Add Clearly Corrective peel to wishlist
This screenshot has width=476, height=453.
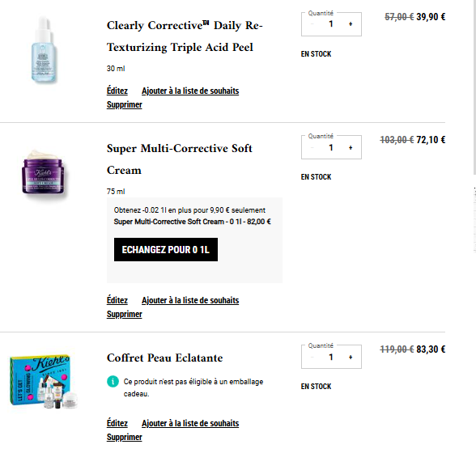[x=190, y=91]
